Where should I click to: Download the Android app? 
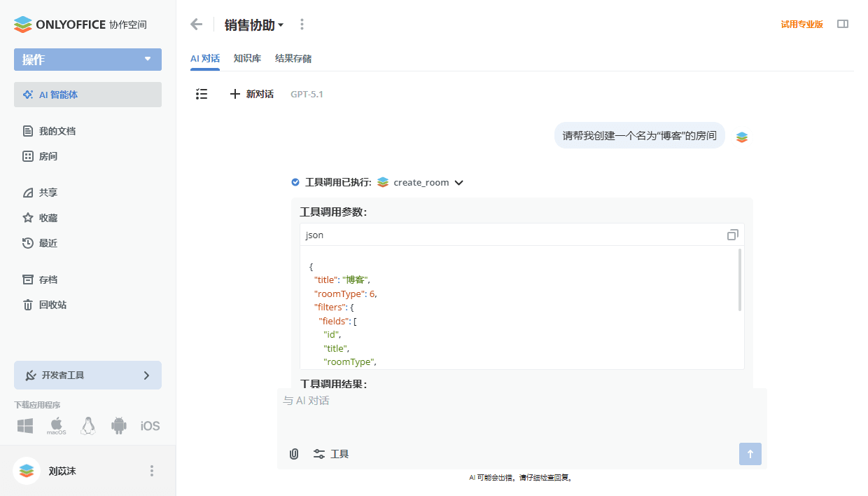click(118, 425)
